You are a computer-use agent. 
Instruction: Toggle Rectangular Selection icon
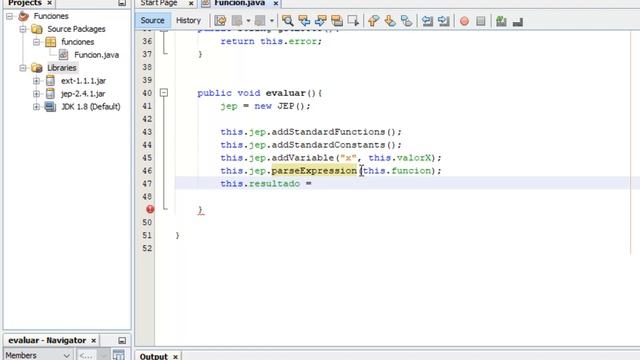pyautogui.click(x=353, y=20)
